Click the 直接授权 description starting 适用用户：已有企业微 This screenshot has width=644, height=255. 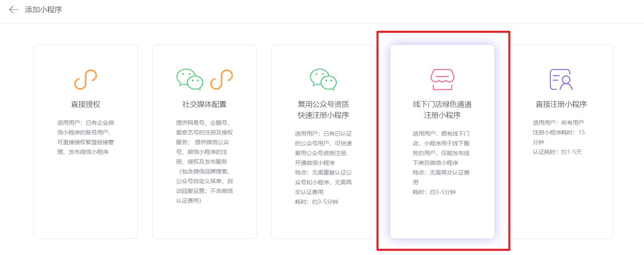click(x=86, y=137)
